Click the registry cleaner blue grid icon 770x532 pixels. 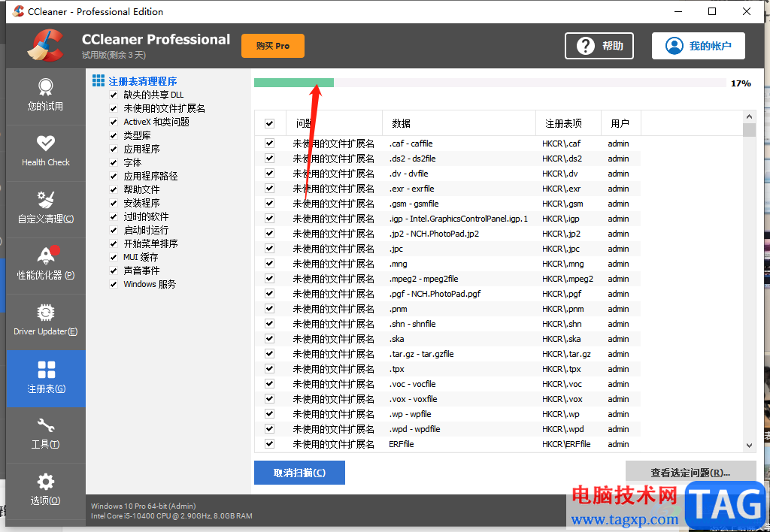99,80
